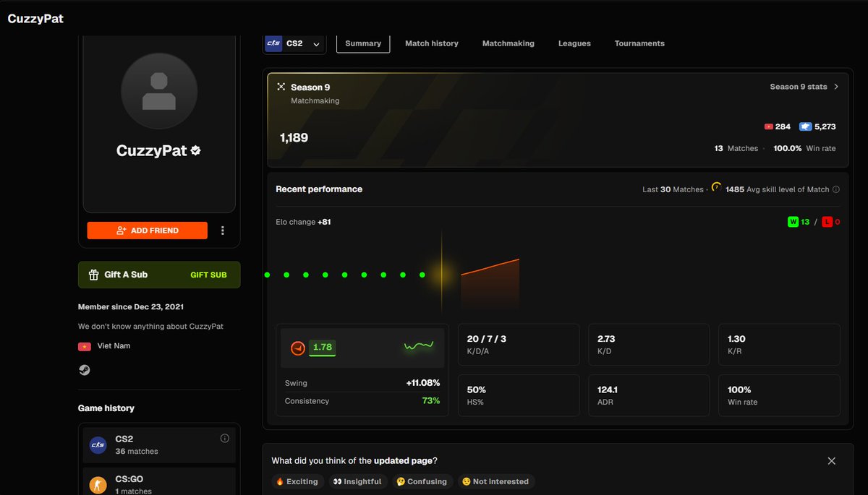Image resolution: width=868 pixels, height=495 pixels.
Task: Click the 100% Win rate stat card
Action: [x=779, y=395]
